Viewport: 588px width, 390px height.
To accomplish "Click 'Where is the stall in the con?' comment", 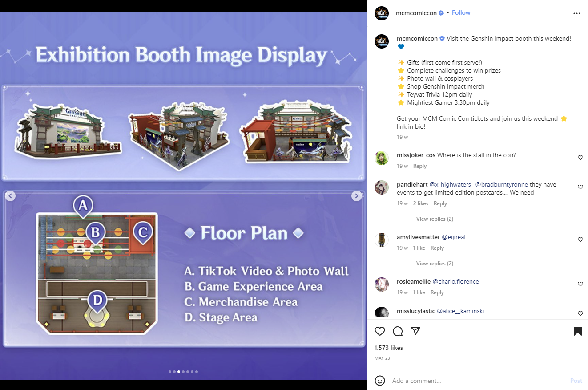I will tap(476, 155).
